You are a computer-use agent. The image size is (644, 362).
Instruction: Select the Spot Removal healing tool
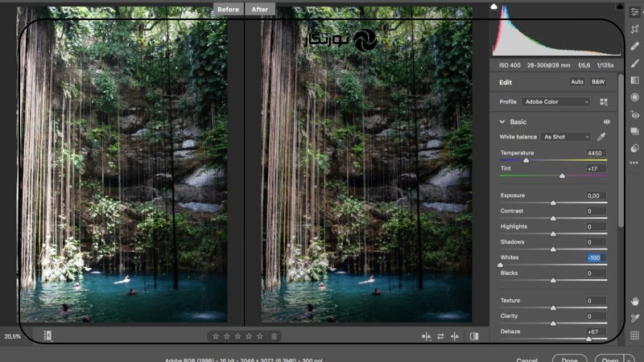634,46
